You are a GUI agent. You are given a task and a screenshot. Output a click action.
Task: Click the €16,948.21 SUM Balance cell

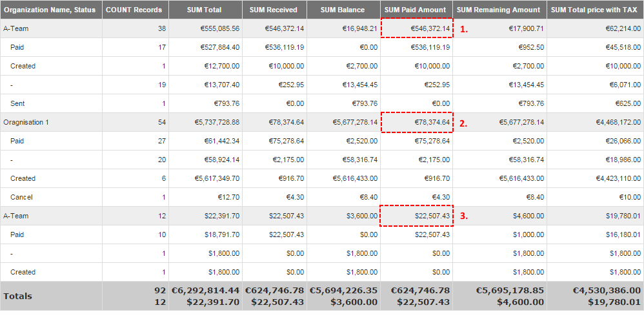356,28
